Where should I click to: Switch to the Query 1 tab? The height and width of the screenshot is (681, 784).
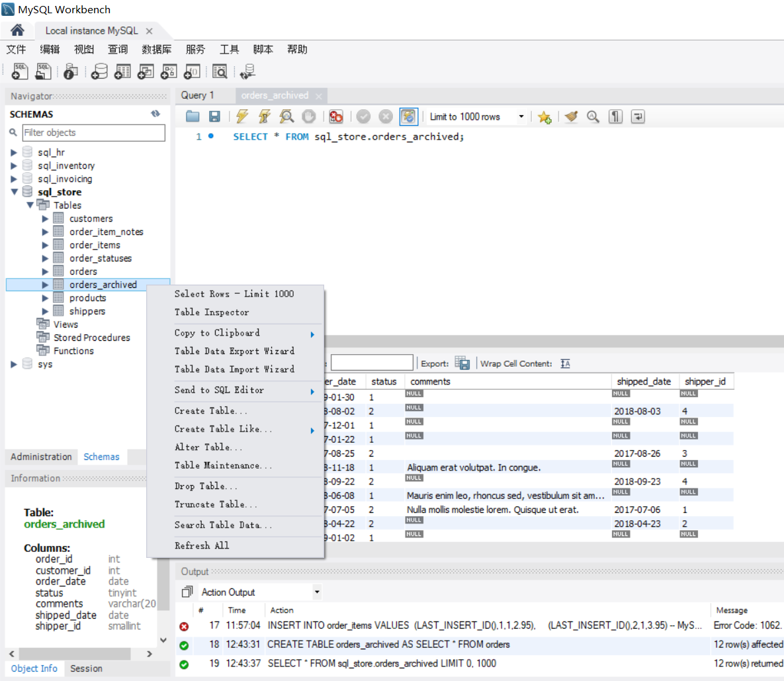pos(198,95)
